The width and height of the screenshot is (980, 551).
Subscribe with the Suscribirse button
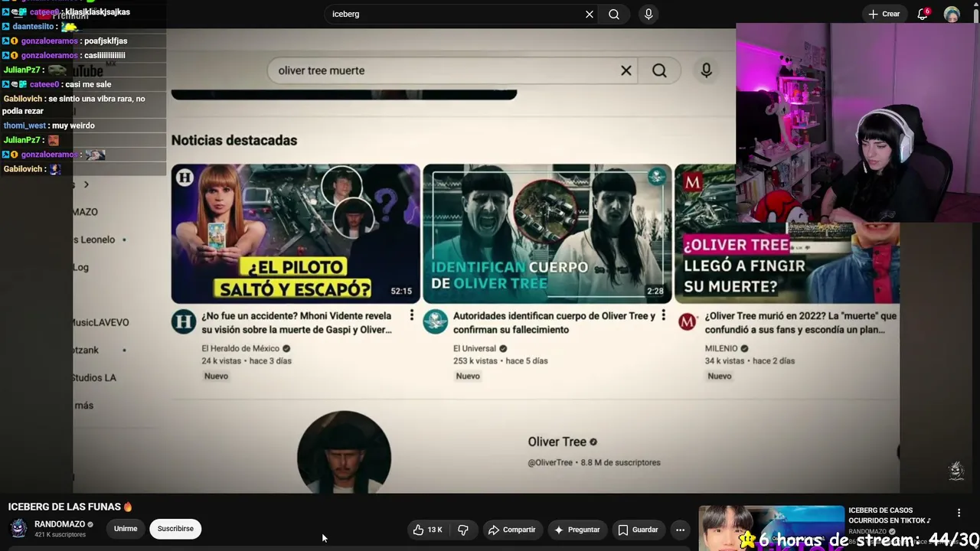pyautogui.click(x=175, y=529)
